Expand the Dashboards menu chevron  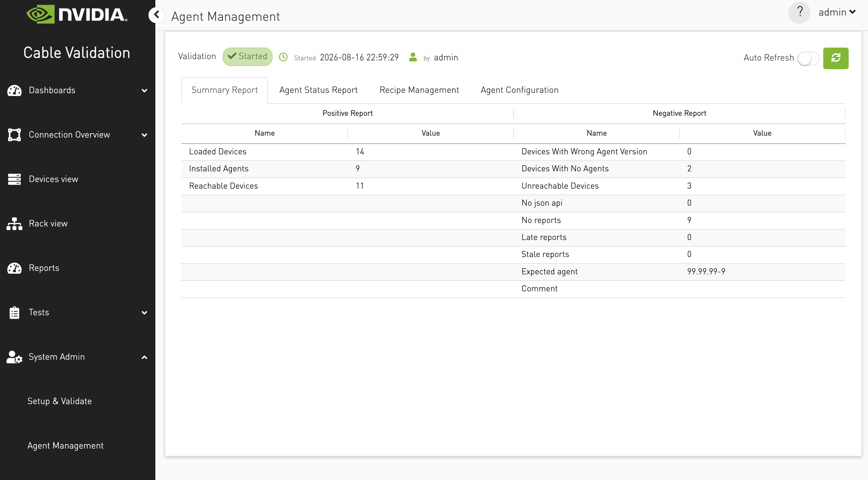(144, 91)
